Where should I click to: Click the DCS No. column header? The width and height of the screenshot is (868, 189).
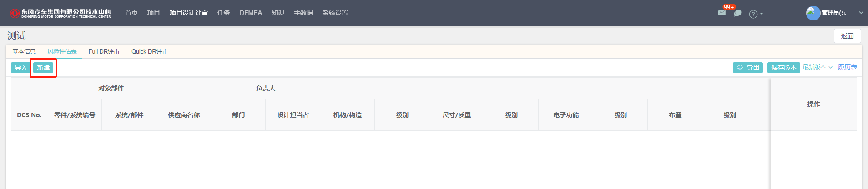(29, 115)
